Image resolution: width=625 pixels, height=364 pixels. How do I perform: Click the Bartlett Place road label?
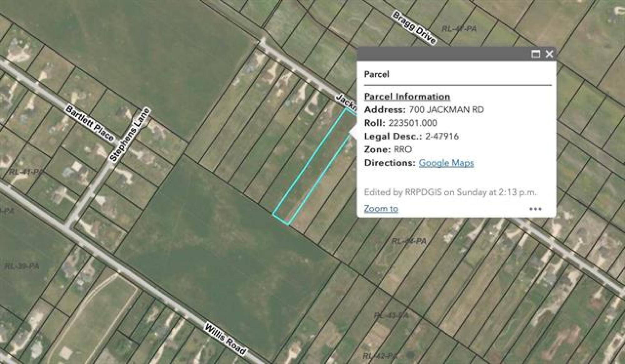pyautogui.click(x=90, y=124)
